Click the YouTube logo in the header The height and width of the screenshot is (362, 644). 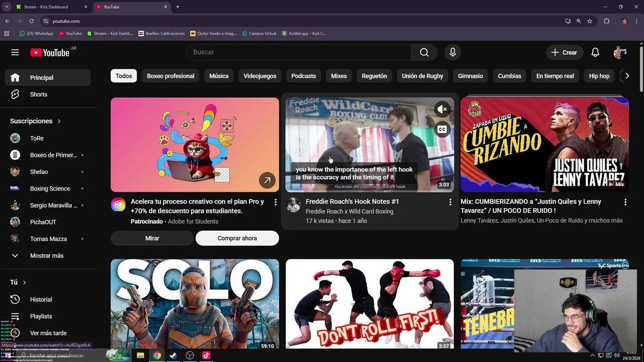pos(49,52)
